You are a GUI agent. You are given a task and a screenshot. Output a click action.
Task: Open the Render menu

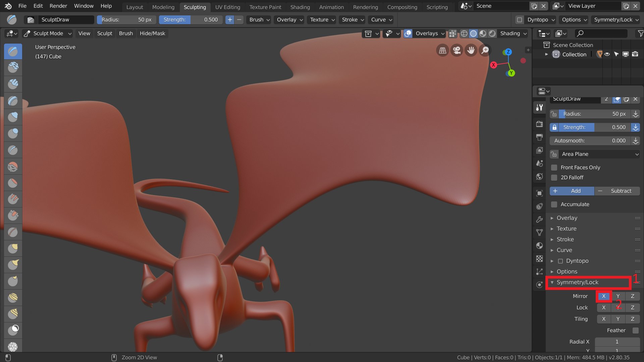[x=58, y=6]
